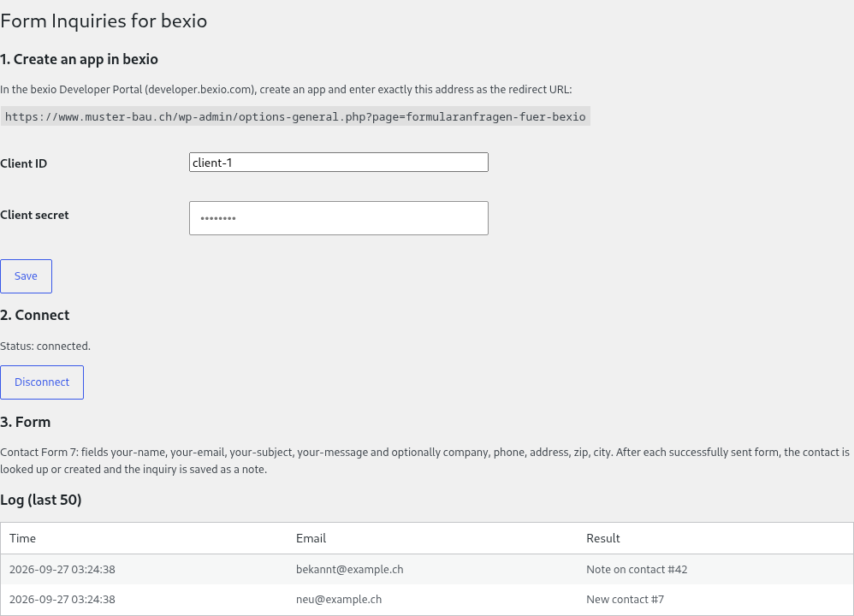Click the Email column header
Image resolution: width=854 pixels, height=616 pixels.
coord(311,538)
